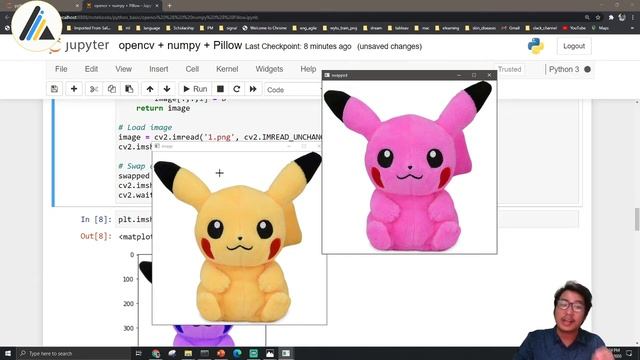The image size is (640, 360).
Task: Open the Chrome extensions puzzle icon
Action: (x=611, y=17)
